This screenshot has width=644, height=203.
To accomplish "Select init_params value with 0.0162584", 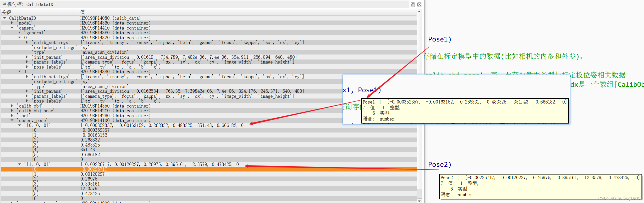I will pyautogui.click(x=192, y=91).
